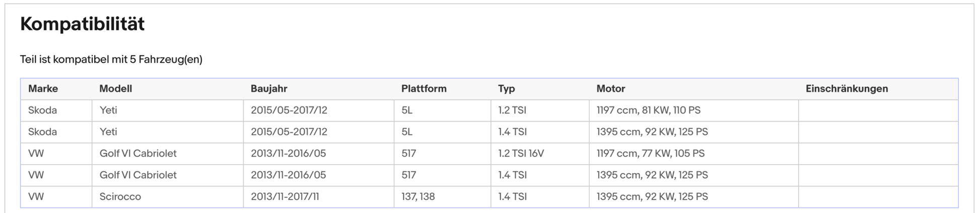Click the "Skoda" cell in the 1.4 TSI Yeti row
980x213 pixels.
pyautogui.click(x=42, y=132)
